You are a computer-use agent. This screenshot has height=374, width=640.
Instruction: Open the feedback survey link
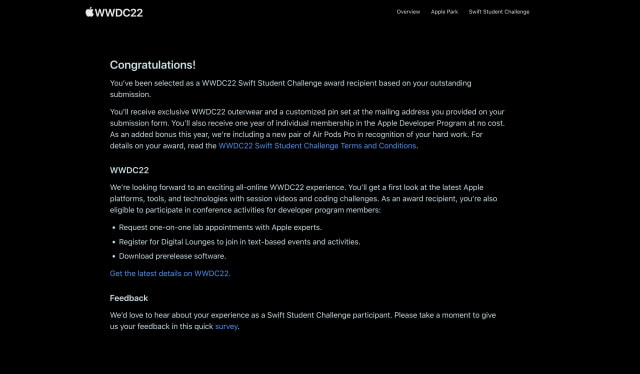[226, 327]
